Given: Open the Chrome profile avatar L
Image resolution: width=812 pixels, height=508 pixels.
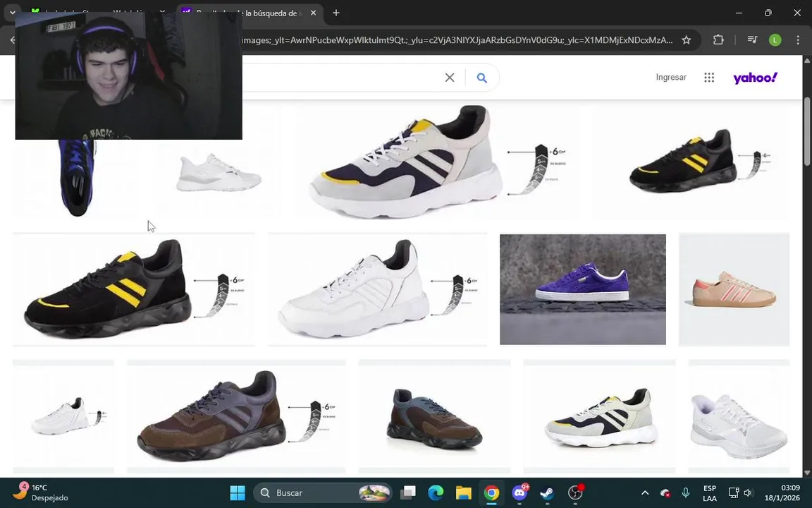Looking at the screenshot, I should (x=775, y=40).
